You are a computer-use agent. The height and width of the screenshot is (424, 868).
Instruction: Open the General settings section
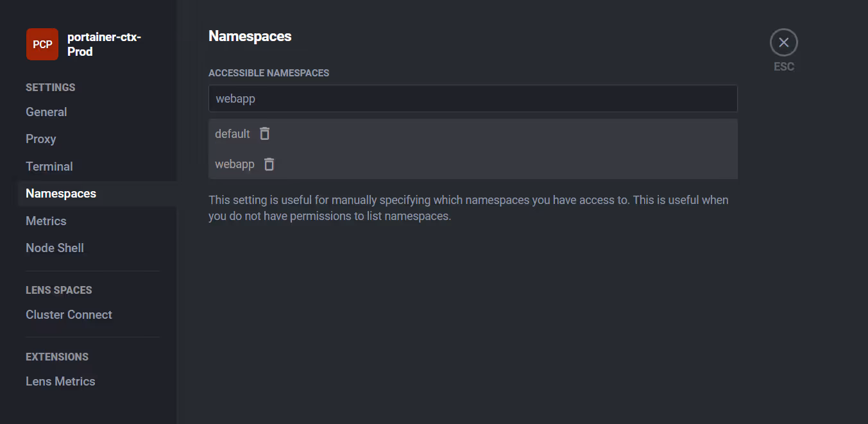pos(46,112)
